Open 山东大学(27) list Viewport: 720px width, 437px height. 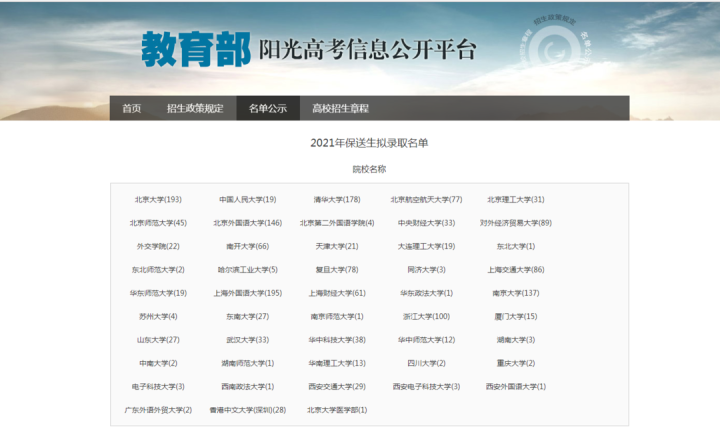(x=158, y=340)
